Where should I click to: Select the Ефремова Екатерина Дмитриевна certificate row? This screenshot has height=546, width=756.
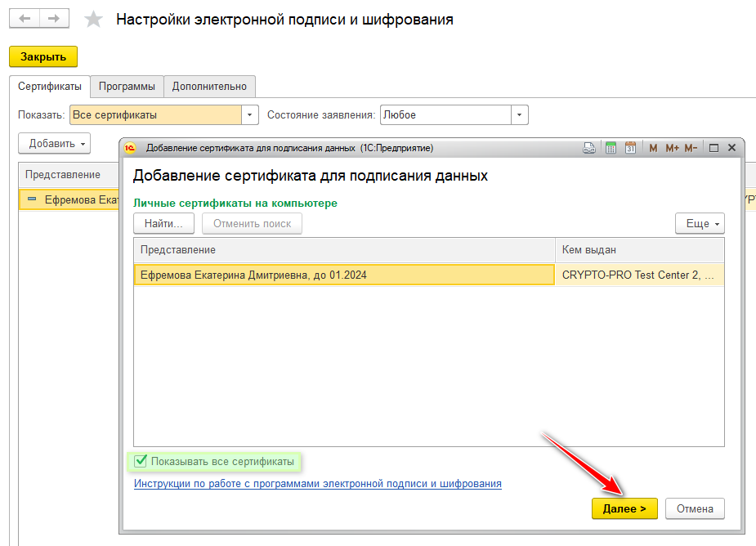[343, 275]
